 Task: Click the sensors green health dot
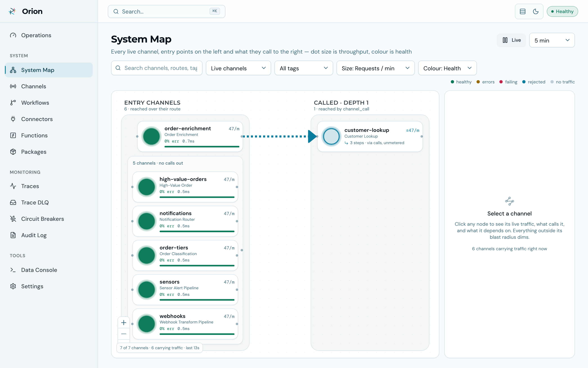tap(147, 290)
